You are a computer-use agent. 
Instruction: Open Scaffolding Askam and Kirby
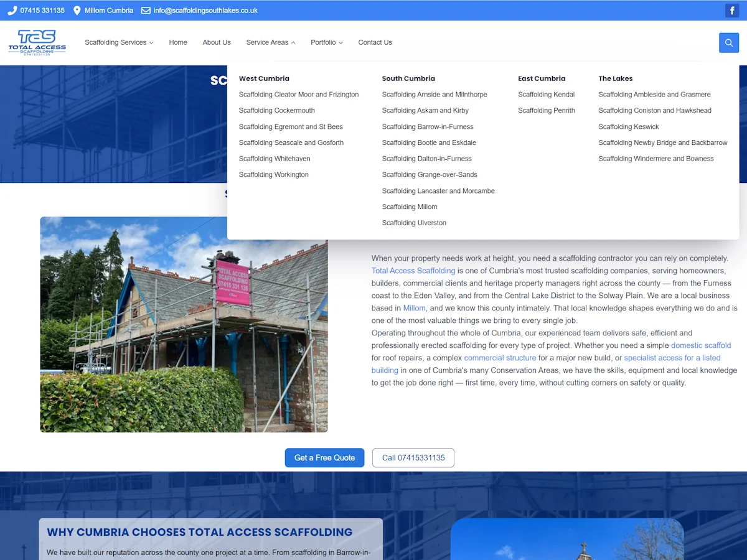tap(425, 111)
